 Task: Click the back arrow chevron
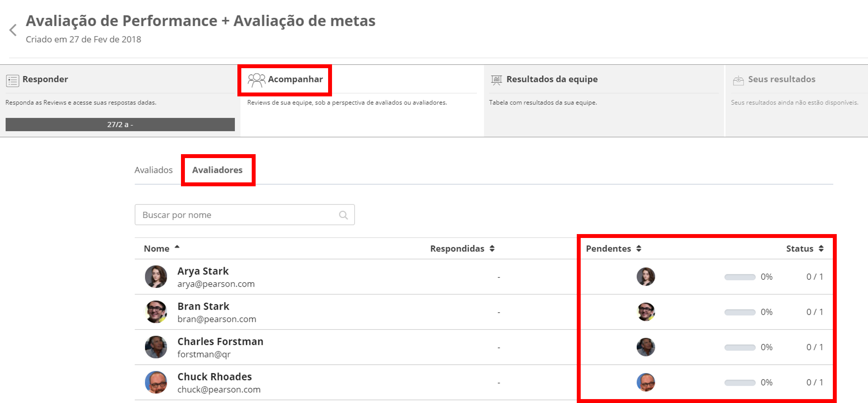point(13,30)
